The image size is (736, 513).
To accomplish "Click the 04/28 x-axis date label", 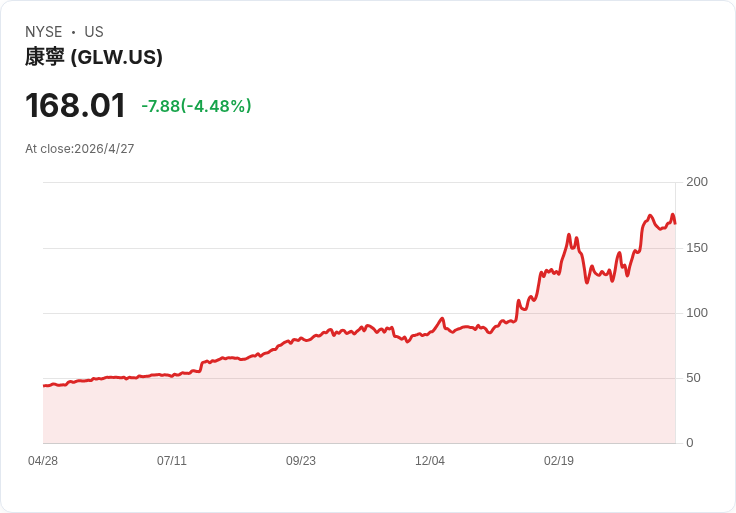I will (43, 461).
